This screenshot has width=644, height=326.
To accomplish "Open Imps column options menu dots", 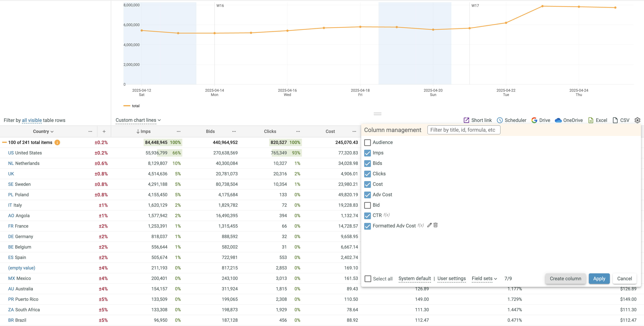I will coord(179,132).
